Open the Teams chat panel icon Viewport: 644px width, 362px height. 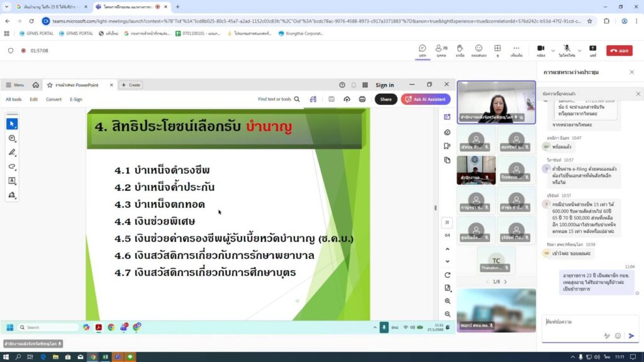(423, 50)
